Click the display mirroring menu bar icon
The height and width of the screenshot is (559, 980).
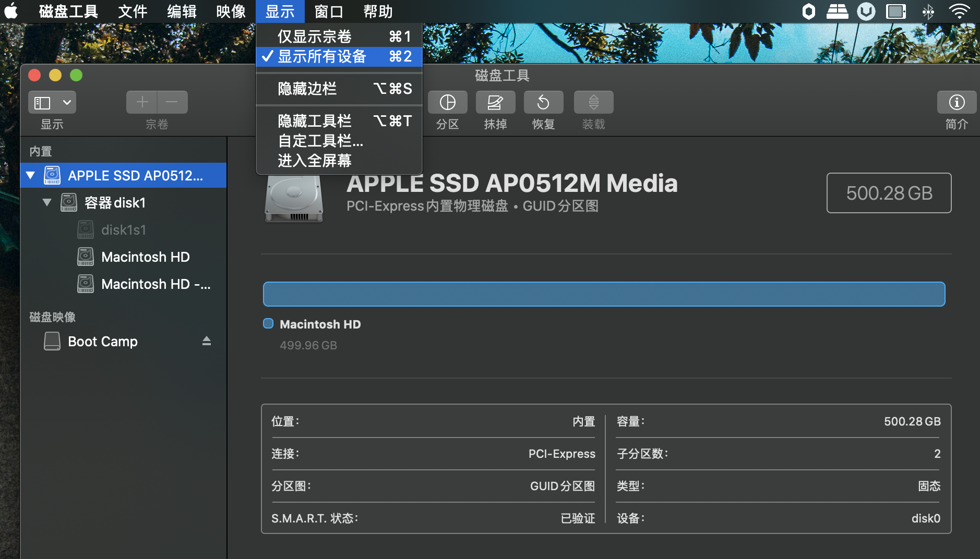click(x=896, y=11)
